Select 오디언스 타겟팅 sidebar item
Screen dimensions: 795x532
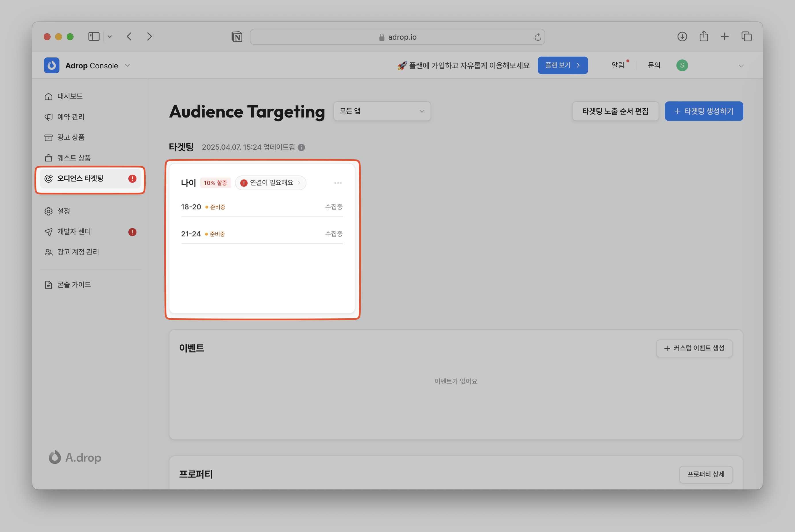point(90,178)
